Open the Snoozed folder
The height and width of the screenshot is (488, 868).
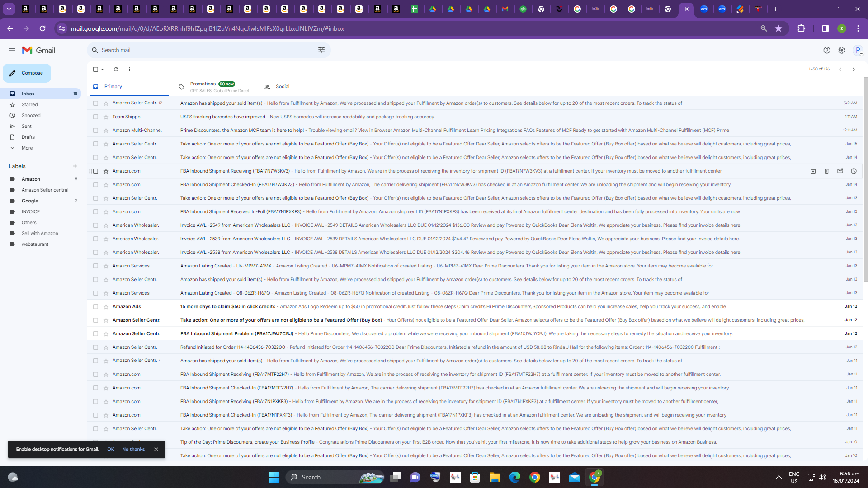(31, 115)
